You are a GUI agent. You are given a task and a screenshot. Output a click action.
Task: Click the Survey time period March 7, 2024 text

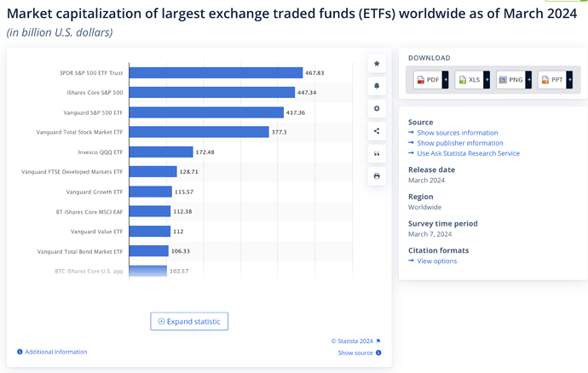coord(429,234)
